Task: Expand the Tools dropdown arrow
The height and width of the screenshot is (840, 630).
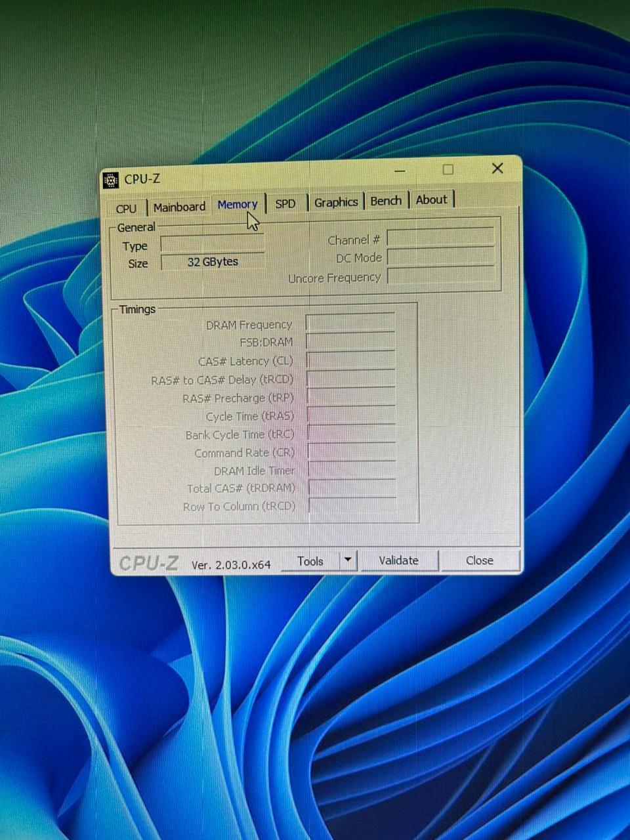Action: coord(348,560)
